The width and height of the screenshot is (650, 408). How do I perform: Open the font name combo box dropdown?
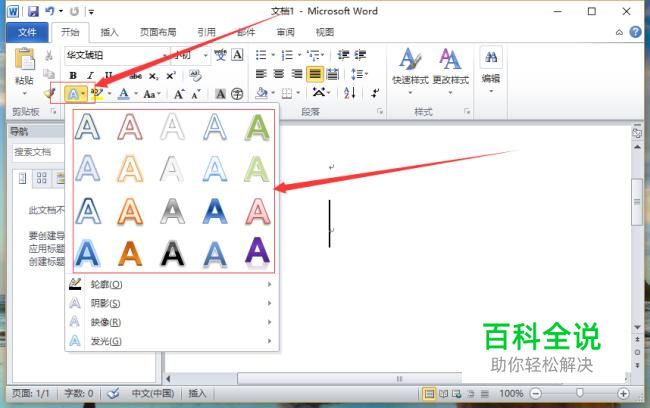point(165,55)
